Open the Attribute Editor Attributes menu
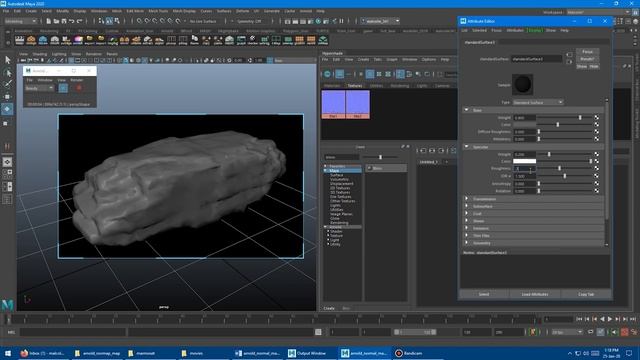Screen dimensions: 640x360 (515, 30)
